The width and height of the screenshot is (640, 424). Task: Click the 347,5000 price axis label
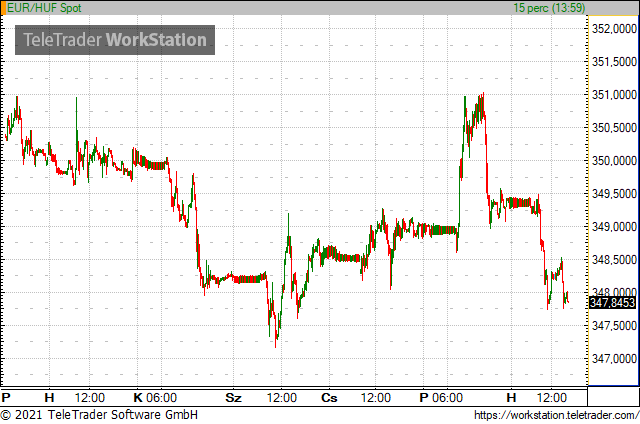[x=614, y=326]
